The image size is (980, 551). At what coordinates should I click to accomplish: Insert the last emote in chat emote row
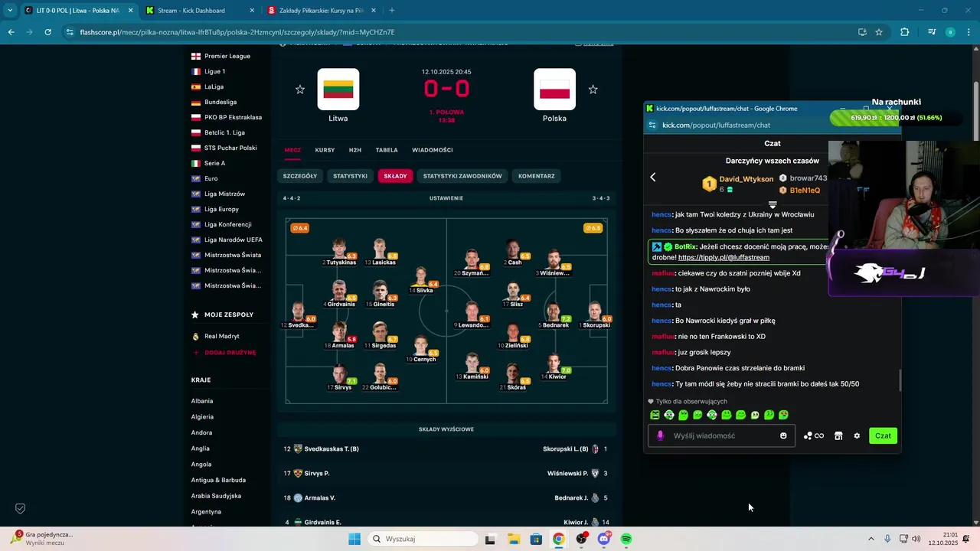783,415
